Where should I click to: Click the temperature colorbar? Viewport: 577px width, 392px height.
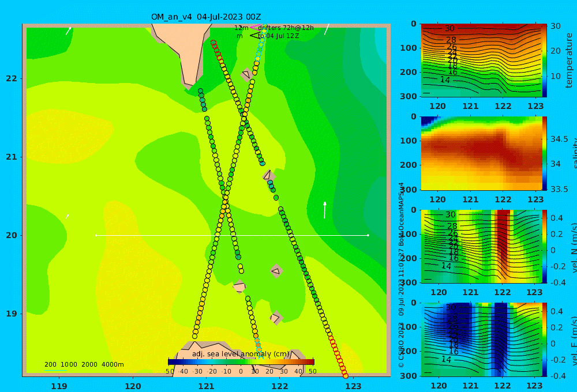pyautogui.click(x=544, y=61)
